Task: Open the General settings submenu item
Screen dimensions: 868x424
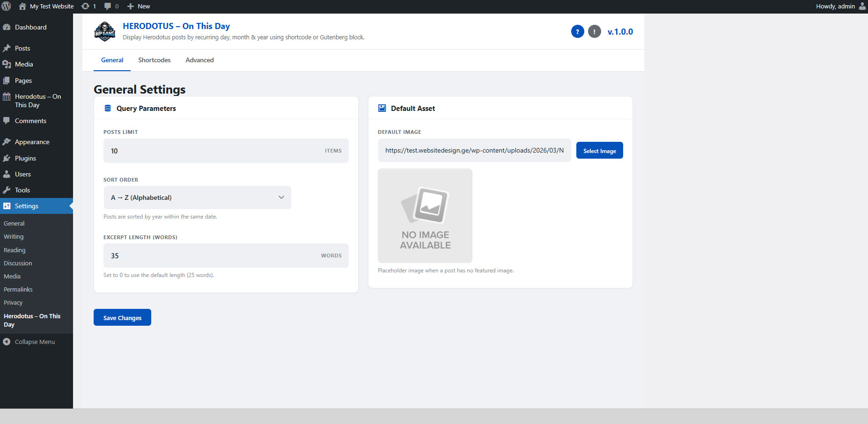Action: 14,224
